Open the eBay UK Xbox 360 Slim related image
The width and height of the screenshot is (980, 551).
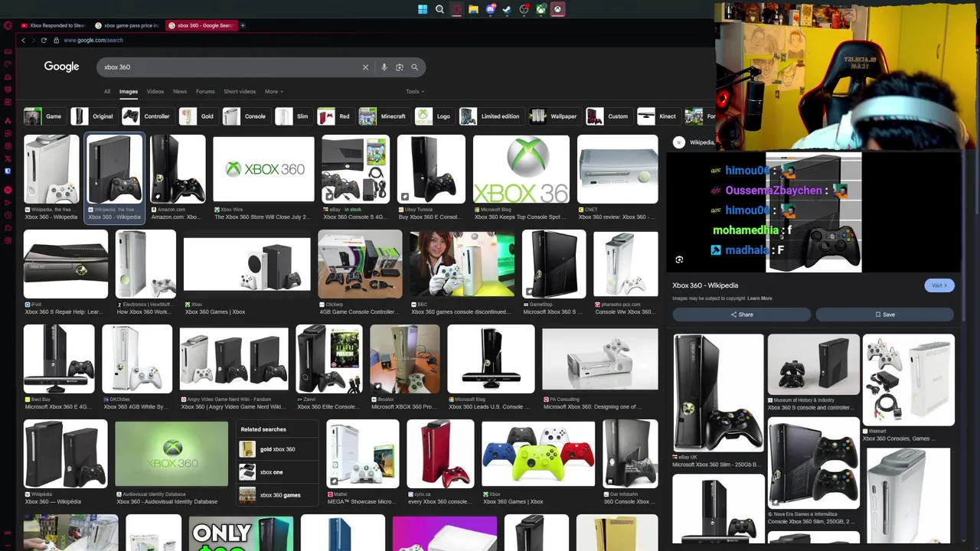[x=718, y=394]
